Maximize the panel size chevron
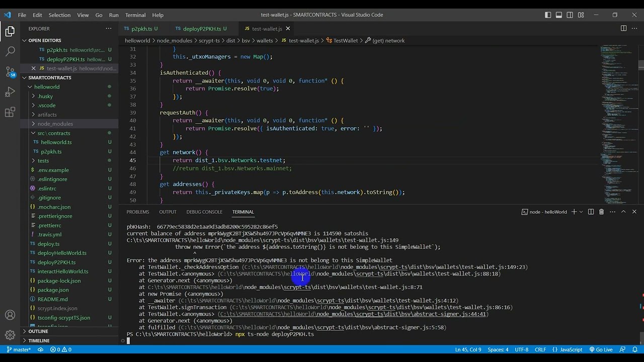 (x=623, y=212)
